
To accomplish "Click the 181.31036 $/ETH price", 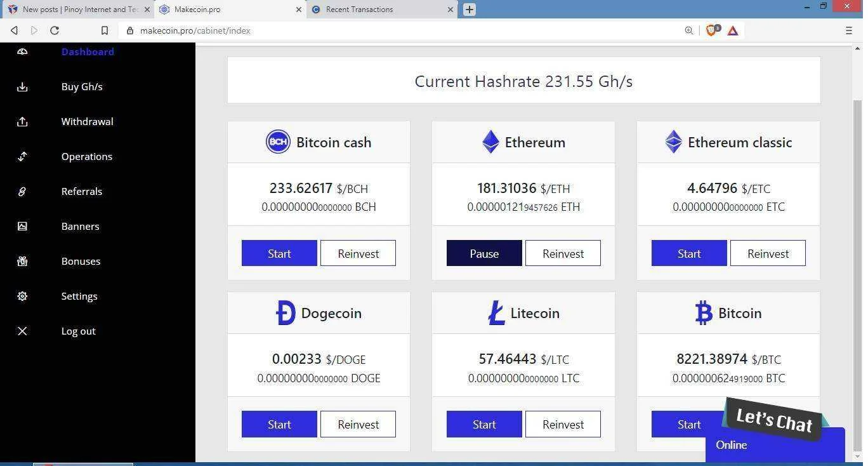I will tap(523, 189).
